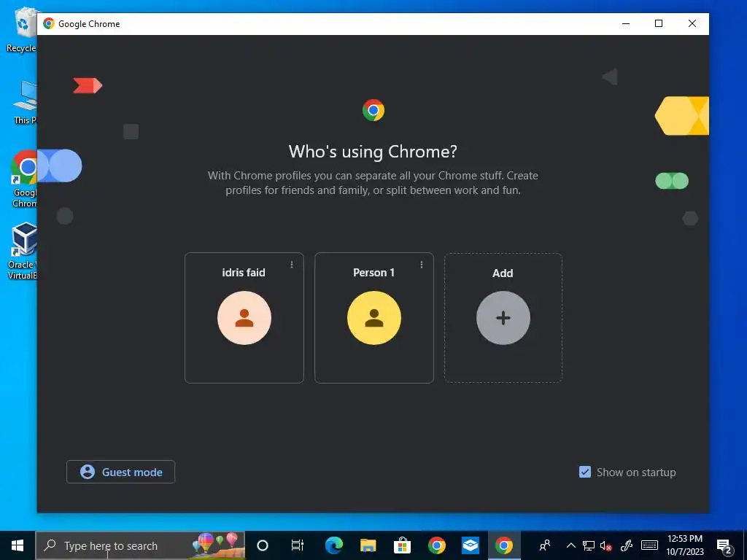Select the This PC desktop icon

click(x=25, y=102)
